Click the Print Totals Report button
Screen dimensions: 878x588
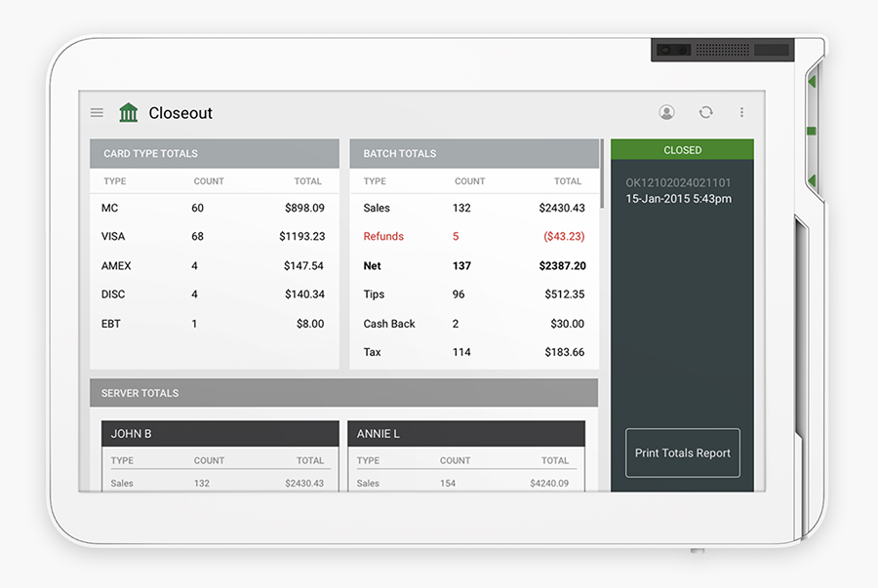(x=683, y=453)
